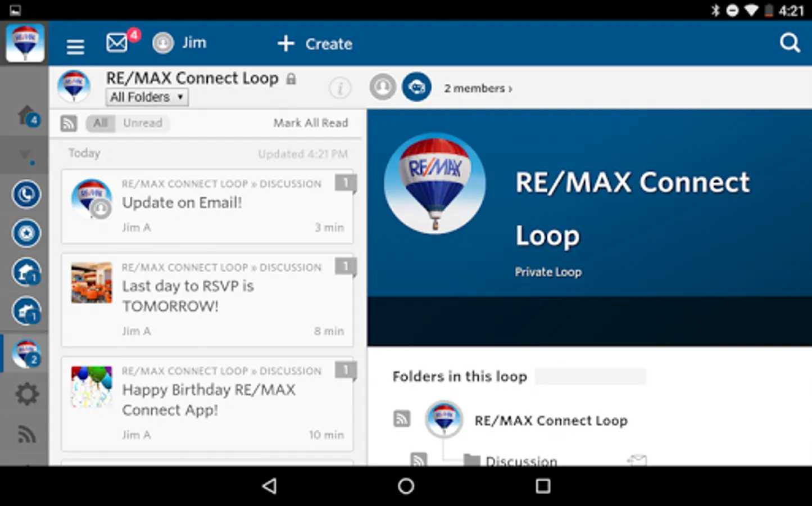Tap the large RE/MAX balloon loop image

434,183
